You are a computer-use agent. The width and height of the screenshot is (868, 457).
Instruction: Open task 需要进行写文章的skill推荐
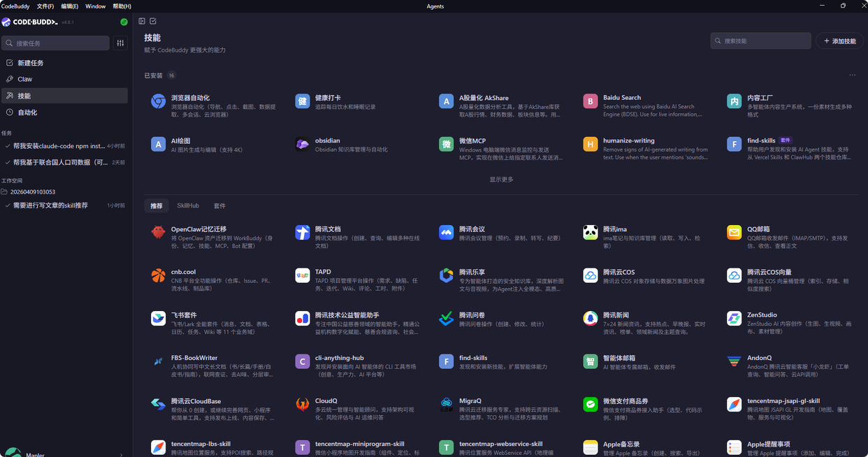[x=64, y=205]
